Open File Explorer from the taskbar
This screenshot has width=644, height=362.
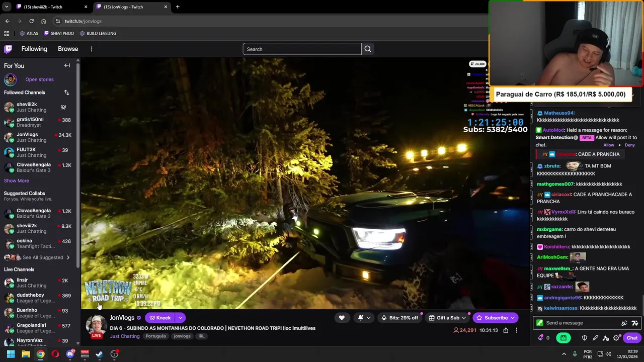[x=26, y=354]
